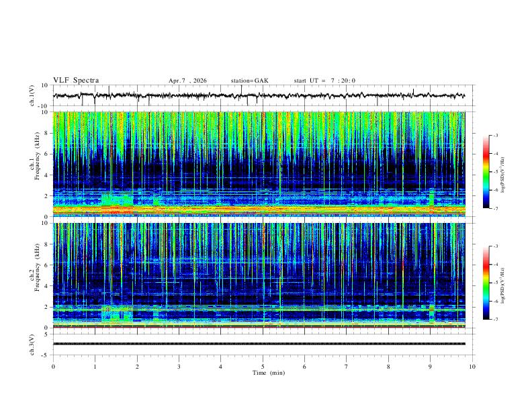Click the "ch.1(V)" waveform axis label
The width and height of the screenshot is (532, 411).
tap(32, 95)
